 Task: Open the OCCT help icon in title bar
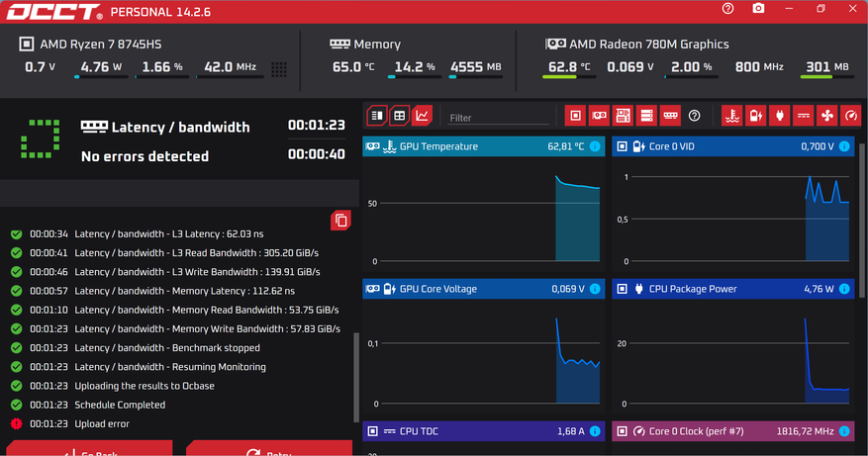(x=727, y=9)
